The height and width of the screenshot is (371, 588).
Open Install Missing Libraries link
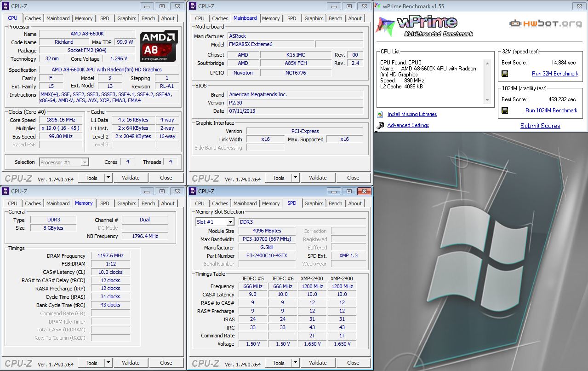coord(412,114)
